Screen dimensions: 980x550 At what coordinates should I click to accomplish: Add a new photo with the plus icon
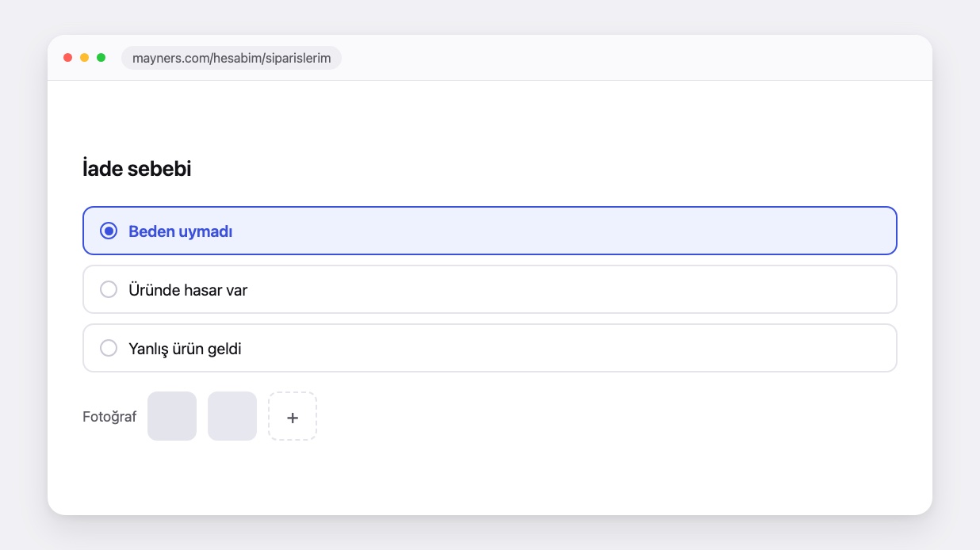click(x=293, y=417)
